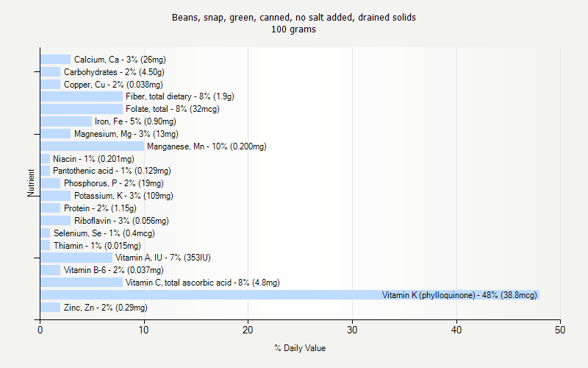The image size is (588, 368).
Task: Select the Carbohydrates - 2% (4.50g) label
Action: click(x=114, y=72)
